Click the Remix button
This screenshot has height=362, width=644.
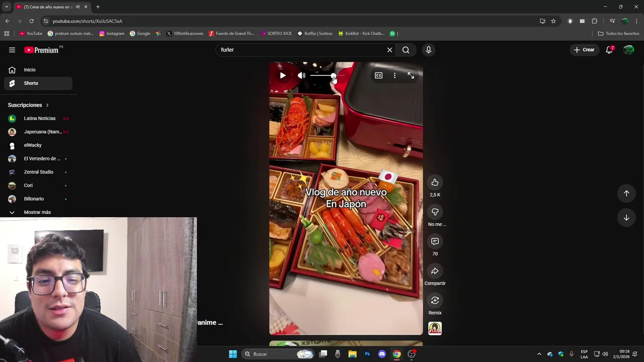click(x=435, y=301)
